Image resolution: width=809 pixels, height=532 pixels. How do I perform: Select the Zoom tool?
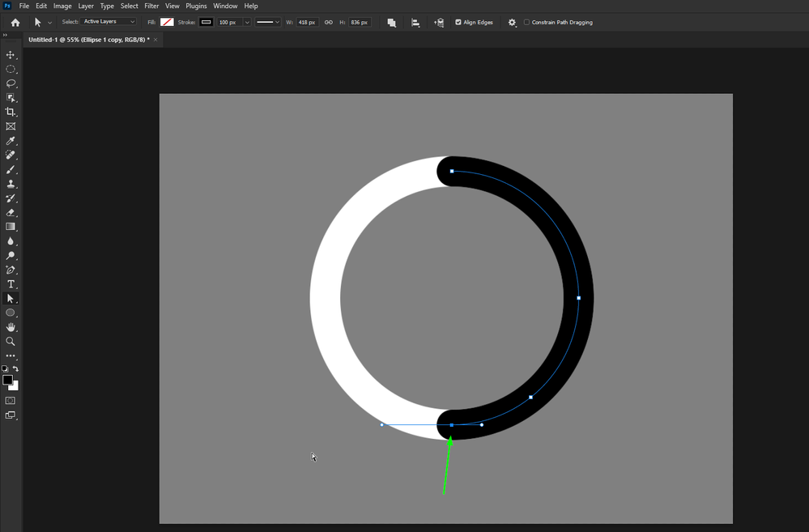[x=11, y=341]
